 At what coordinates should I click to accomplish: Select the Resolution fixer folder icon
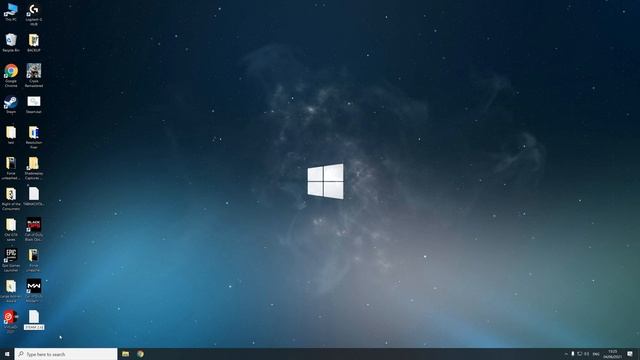tap(34, 137)
